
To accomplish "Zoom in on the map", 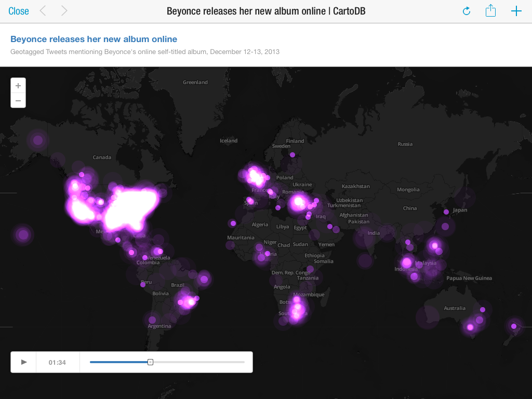I will coord(18,86).
